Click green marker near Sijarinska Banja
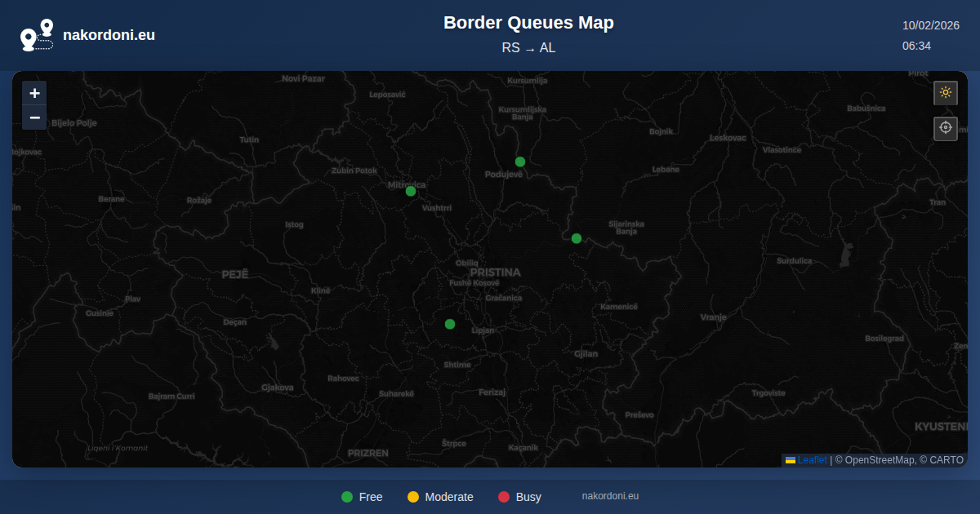 tap(577, 238)
